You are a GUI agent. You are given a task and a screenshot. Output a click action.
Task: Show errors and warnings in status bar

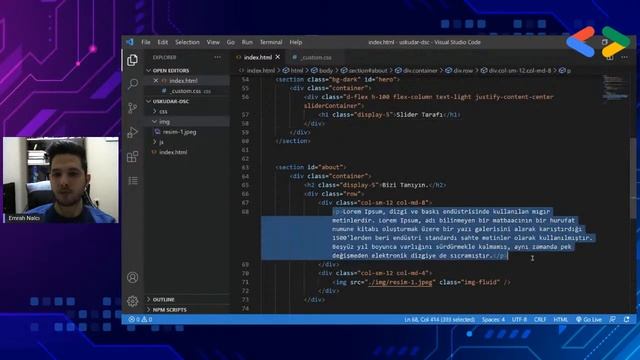click(140, 320)
